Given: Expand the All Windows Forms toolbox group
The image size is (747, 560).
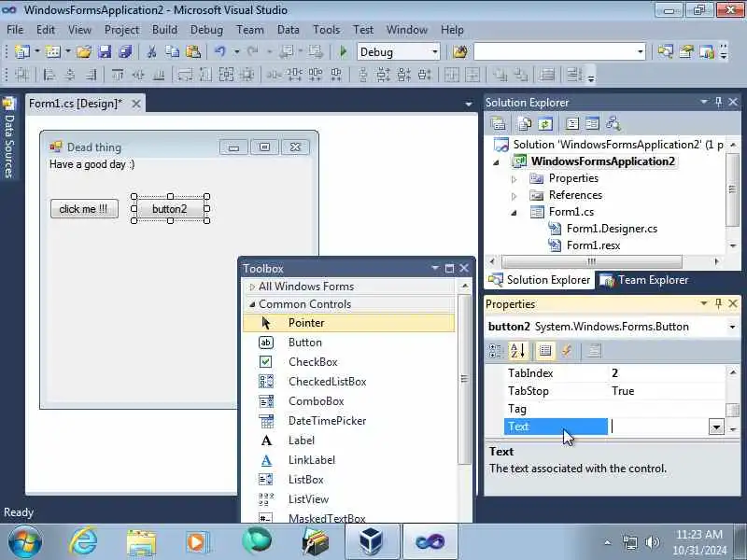Looking at the screenshot, I should pos(252,287).
